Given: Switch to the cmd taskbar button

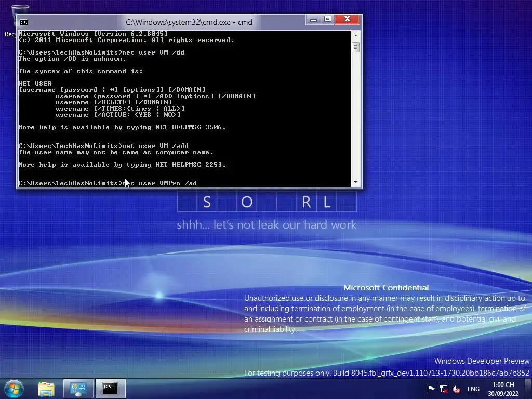Looking at the screenshot, I should point(110,389).
